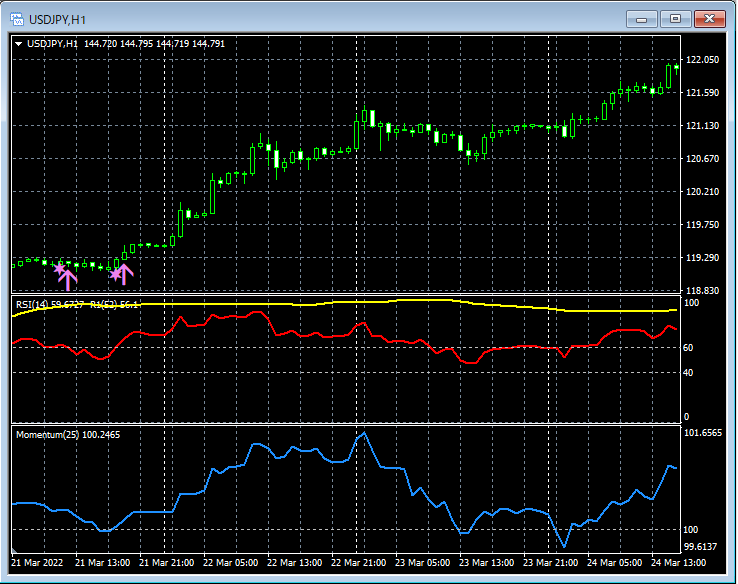Click the chart window icon in title bar
The width and height of the screenshot is (738, 584).
17,19
